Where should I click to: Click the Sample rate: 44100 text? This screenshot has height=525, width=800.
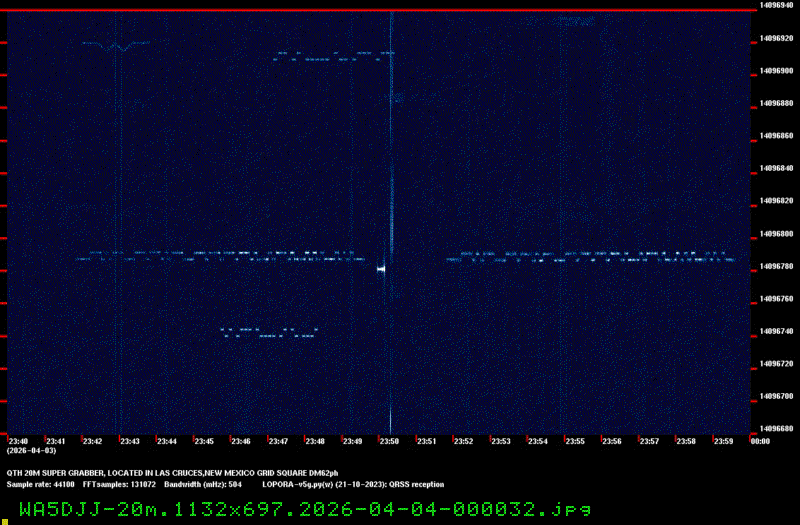(x=41, y=484)
